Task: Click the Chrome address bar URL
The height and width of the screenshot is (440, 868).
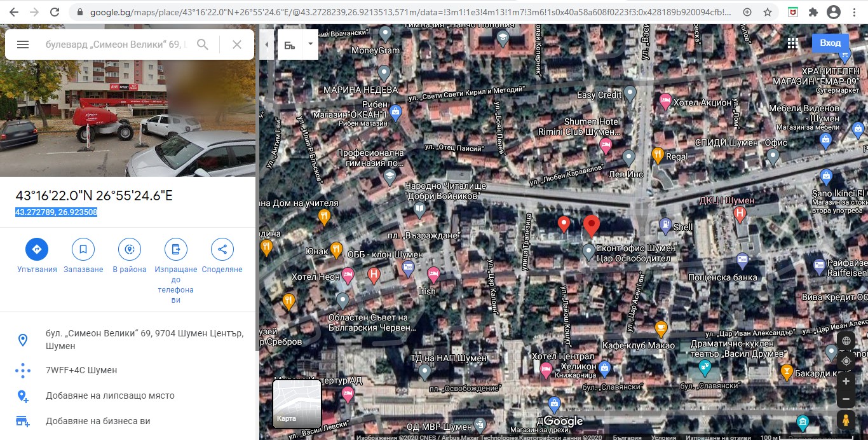Action: 410,12
